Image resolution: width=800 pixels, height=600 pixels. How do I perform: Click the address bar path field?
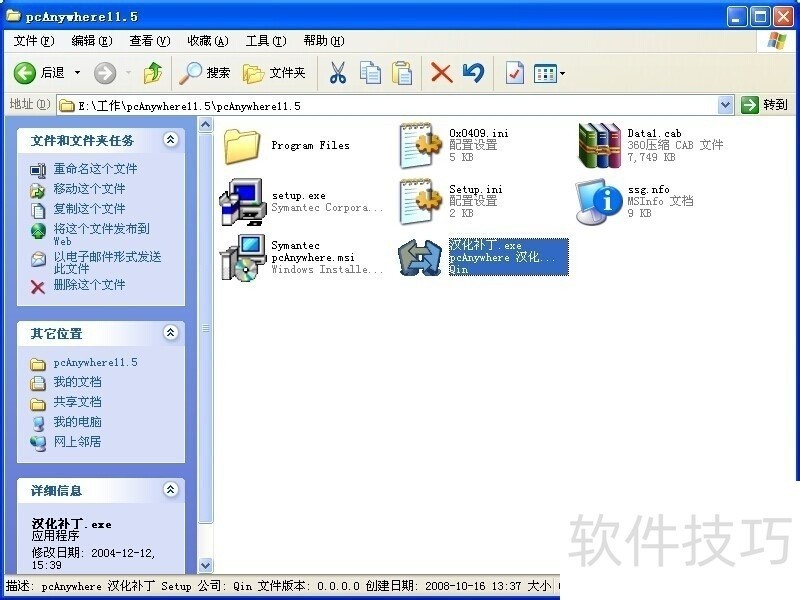pyautogui.click(x=388, y=106)
